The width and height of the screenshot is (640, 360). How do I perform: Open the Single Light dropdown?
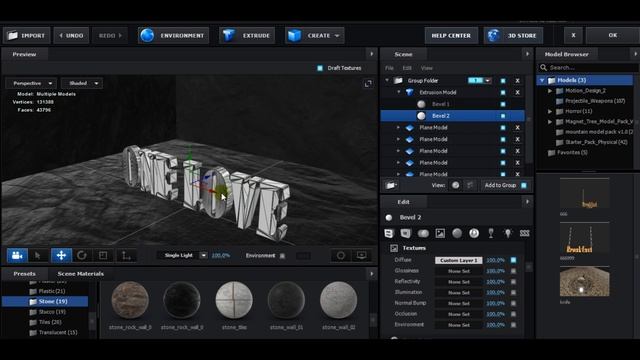[x=203, y=256]
